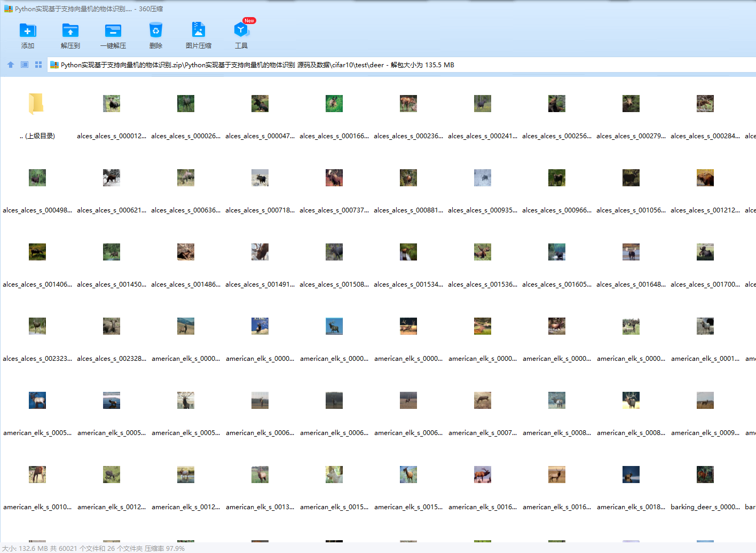Highlight the alces_alces_s_000284 thumbnail

(705, 104)
